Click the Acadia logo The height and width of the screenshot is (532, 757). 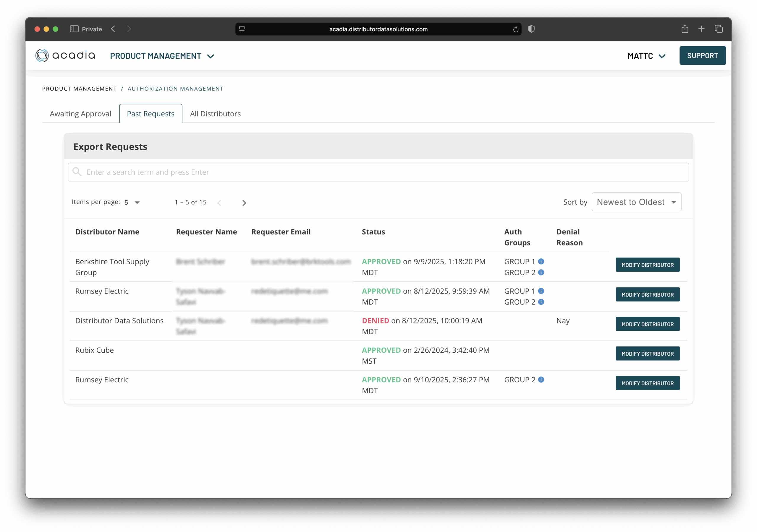point(65,55)
